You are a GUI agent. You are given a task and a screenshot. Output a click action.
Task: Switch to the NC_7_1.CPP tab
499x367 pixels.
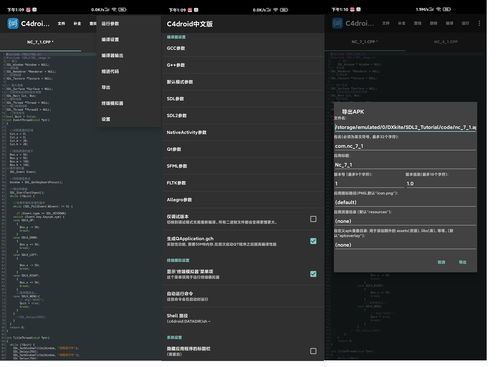[40, 42]
